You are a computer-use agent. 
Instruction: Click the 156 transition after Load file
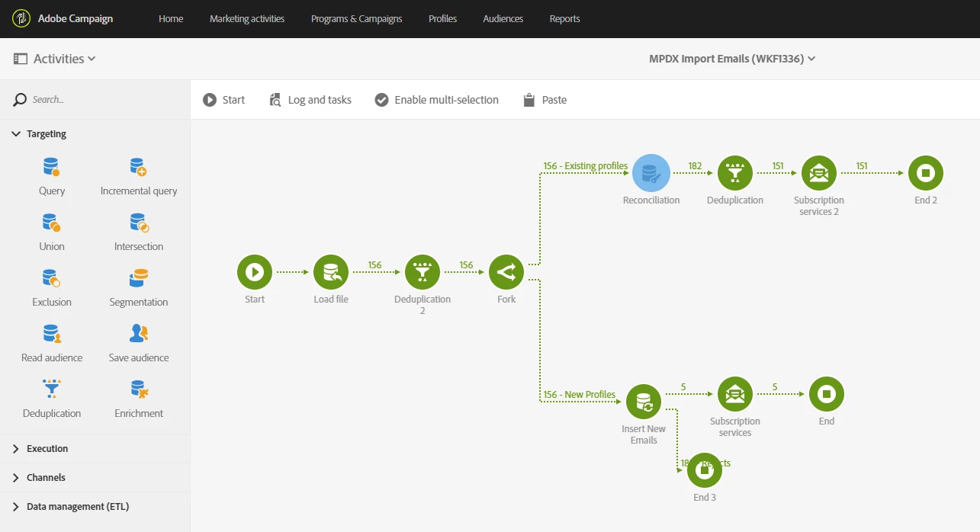pyautogui.click(x=374, y=265)
